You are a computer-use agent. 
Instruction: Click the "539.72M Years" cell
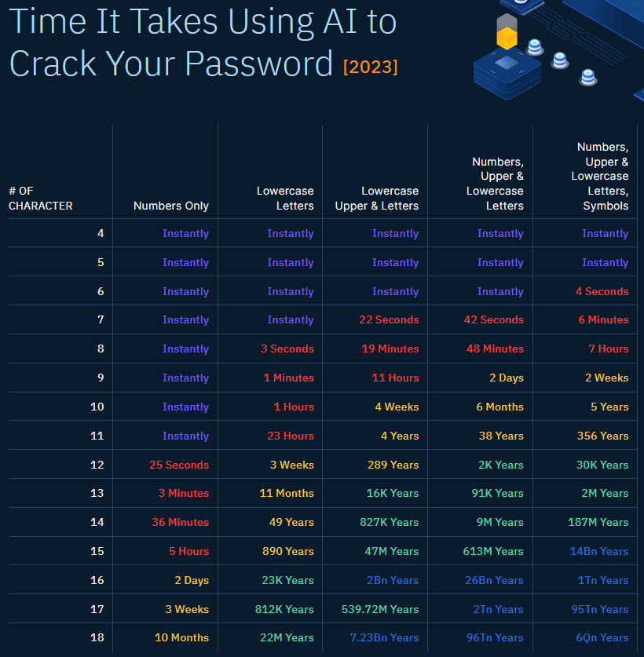coord(380,609)
